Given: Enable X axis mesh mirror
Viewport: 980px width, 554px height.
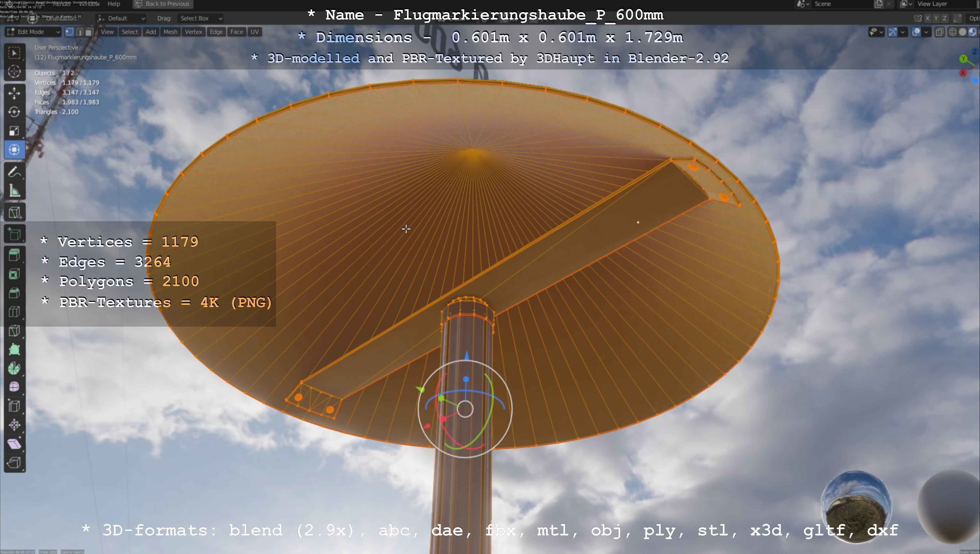Looking at the screenshot, I should 928,18.
